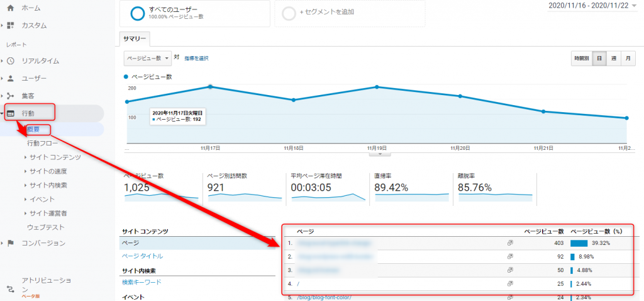Open コンバージョン reports
644x301 pixels.
coord(43,243)
